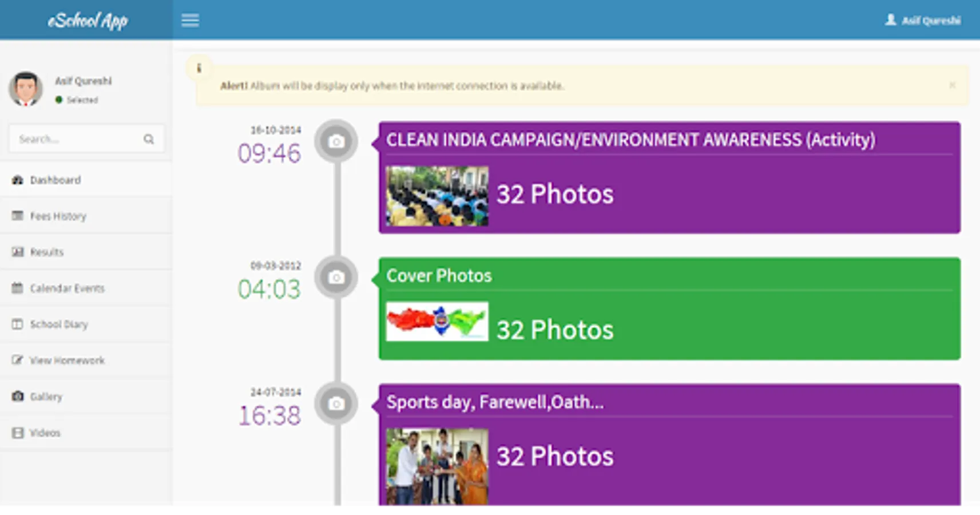Viewport: 980px width, 515px height.
Task: Click the View Homework pencil icon
Action: pos(17,360)
